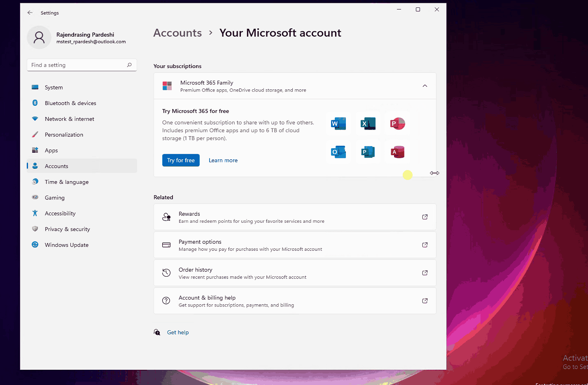The image size is (588, 385).
Task: Click the Order history clock icon
Action: pos(166,273)
